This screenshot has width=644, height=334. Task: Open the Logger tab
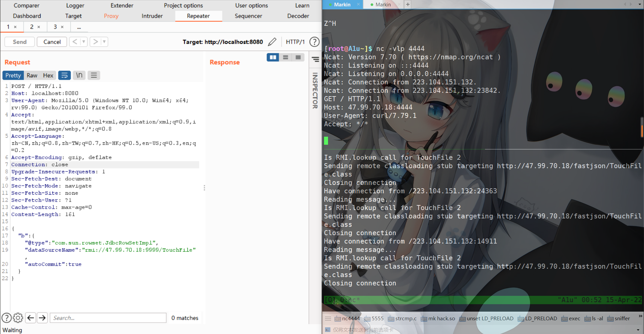coord(75,5)
